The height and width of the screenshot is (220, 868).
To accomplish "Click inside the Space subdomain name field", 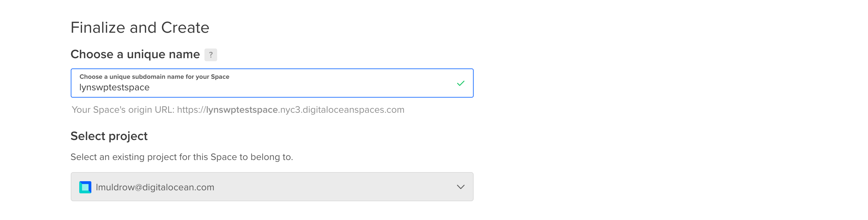I will (x=272, y=83).
